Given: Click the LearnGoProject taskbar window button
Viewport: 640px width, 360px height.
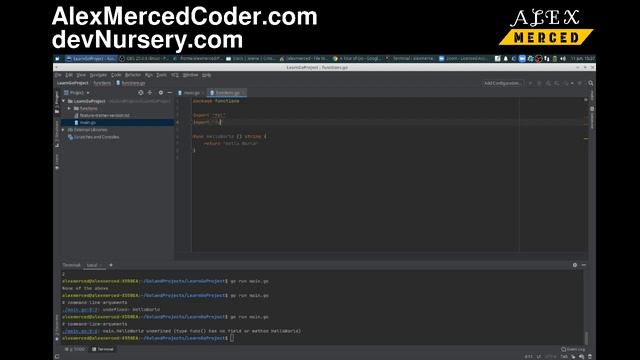Looking at the screenshot, I should [x=91, y=59].
